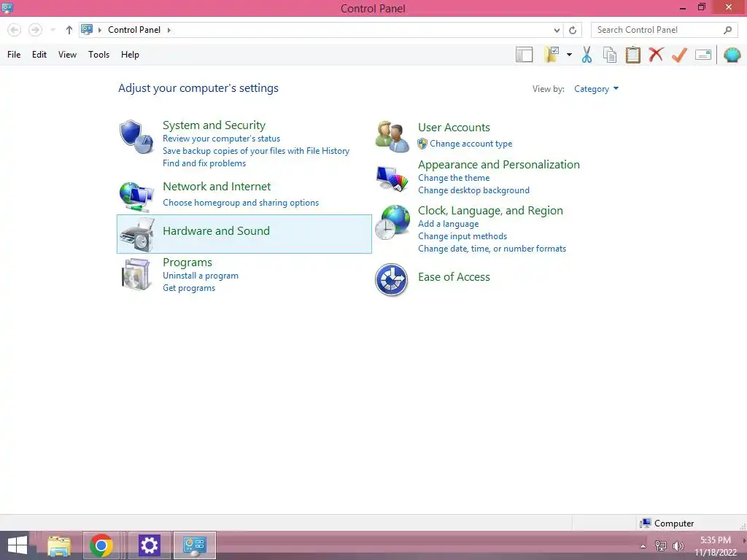Click the Hardware and Sound printer icon
This screenshot has height=560, width=747.
pos(137,235)
